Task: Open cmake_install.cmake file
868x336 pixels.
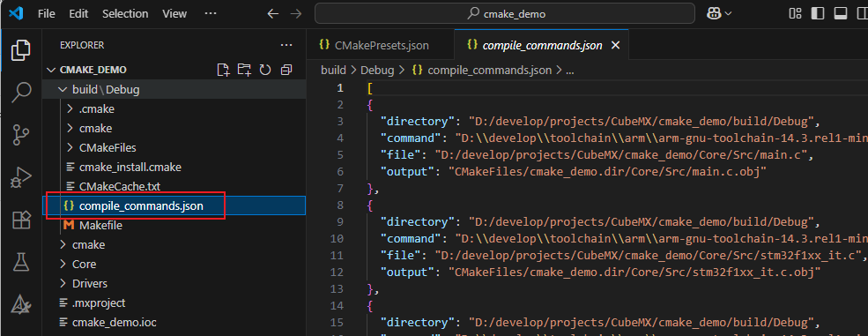Action: (x=130, y=167)
